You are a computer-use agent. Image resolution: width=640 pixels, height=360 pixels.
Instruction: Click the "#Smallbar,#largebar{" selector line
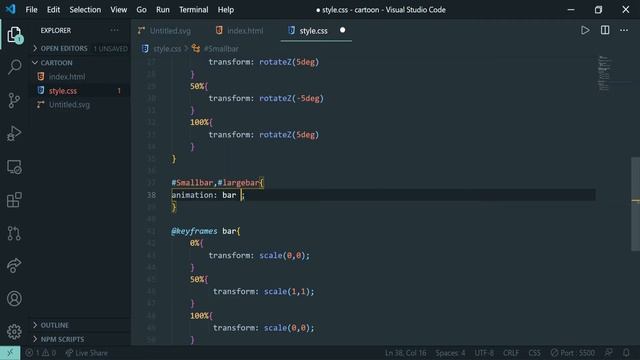(x=218, y=183)
